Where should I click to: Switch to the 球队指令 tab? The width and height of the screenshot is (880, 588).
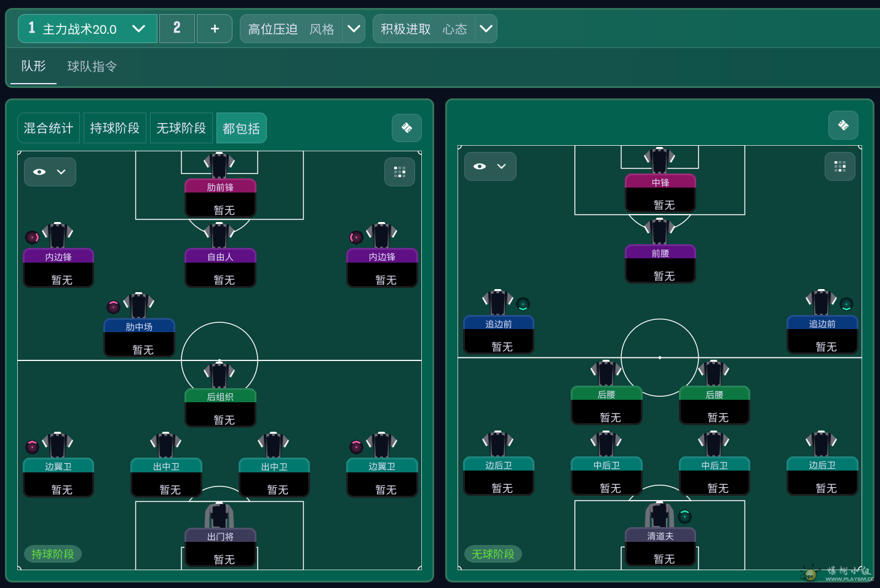92,66
